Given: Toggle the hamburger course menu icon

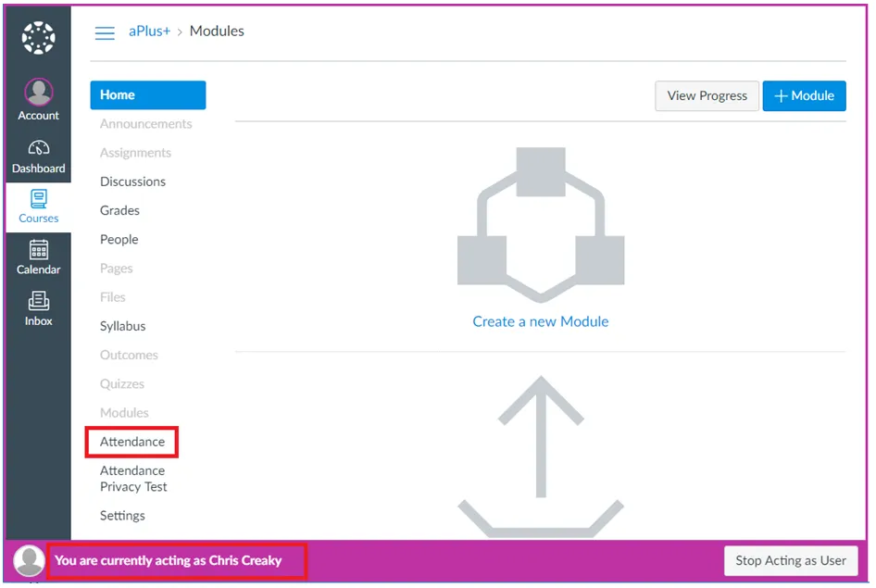Looking at the screenshot, I should tap(105, 33).
